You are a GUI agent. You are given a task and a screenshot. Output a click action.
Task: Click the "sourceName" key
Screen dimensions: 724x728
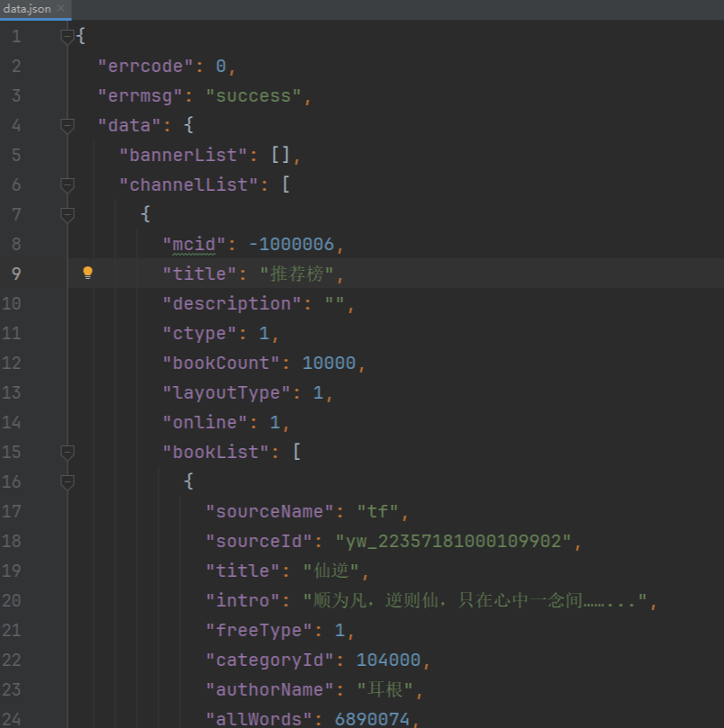coord(270,512)
